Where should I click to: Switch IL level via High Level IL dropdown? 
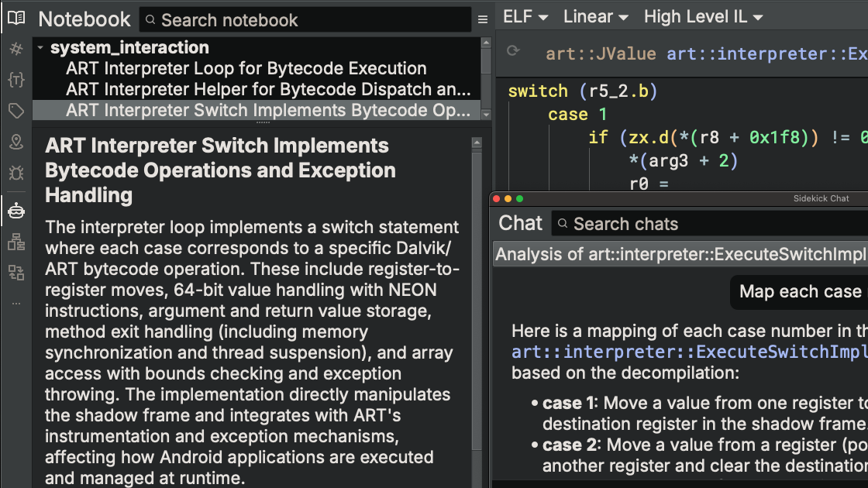point(703,15)
